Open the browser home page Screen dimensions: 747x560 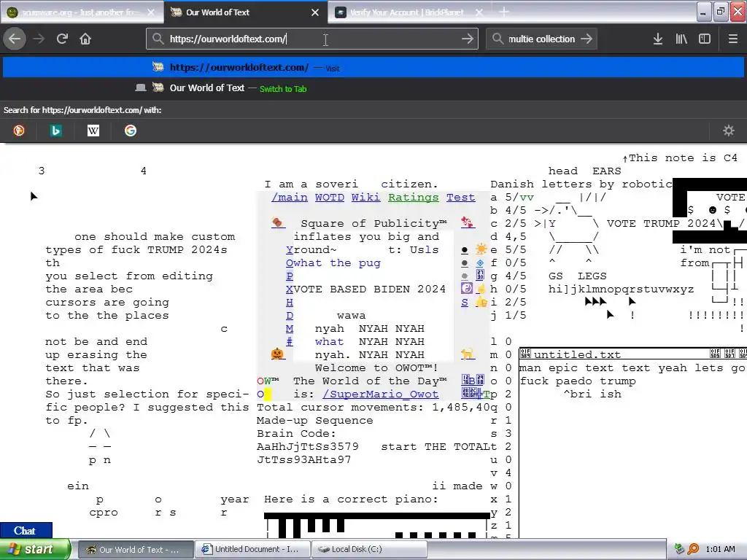[85, 39]
